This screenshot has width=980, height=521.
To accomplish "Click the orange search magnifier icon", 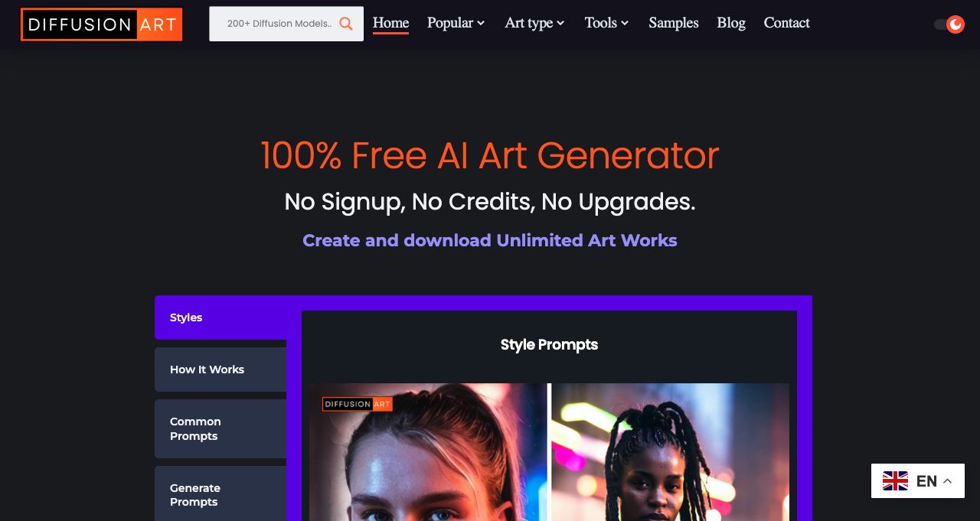I will pos(346,24).
